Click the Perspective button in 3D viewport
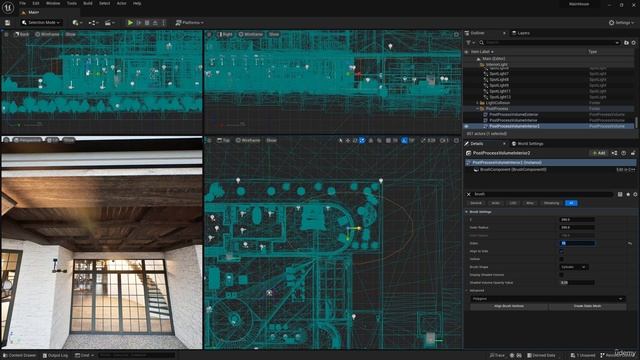 27,140
